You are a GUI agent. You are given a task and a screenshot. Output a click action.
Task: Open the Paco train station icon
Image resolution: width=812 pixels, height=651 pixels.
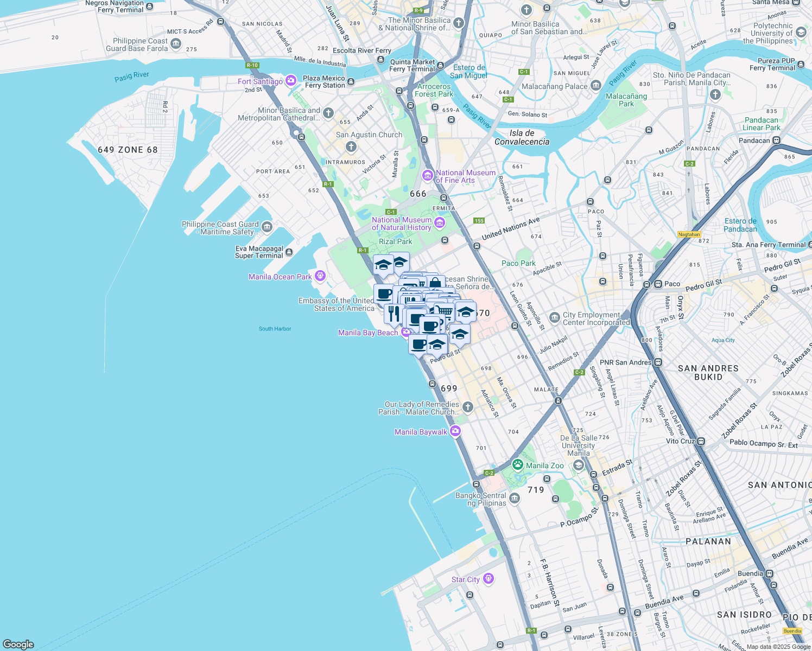[x=658, y=284]
